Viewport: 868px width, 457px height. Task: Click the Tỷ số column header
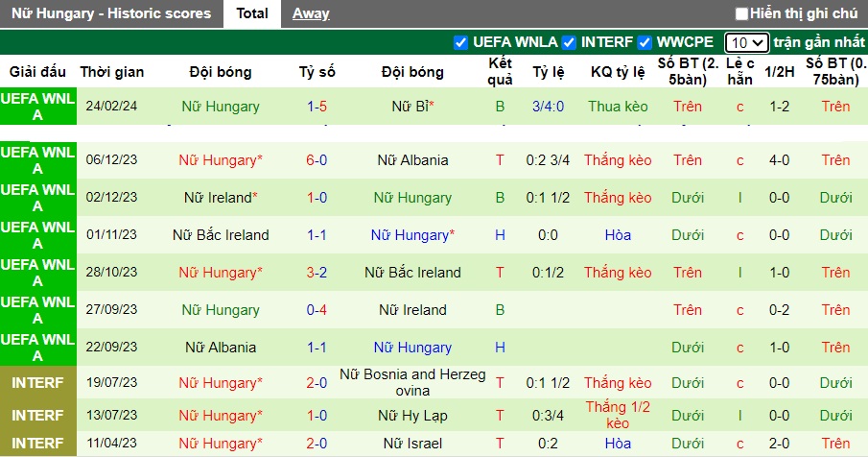pyautogui.click(x=317, y=72)
